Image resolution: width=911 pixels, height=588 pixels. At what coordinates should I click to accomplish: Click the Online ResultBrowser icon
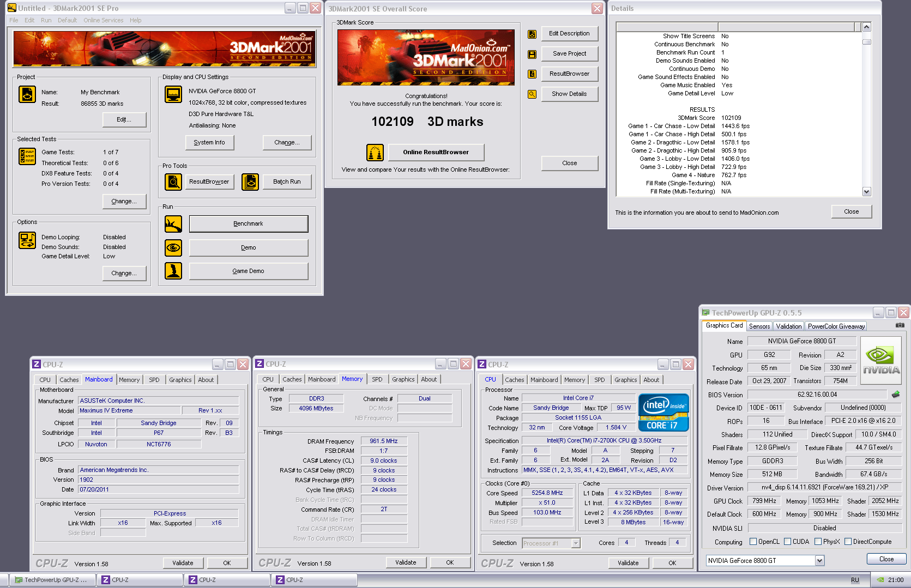[x=375, y=153]
